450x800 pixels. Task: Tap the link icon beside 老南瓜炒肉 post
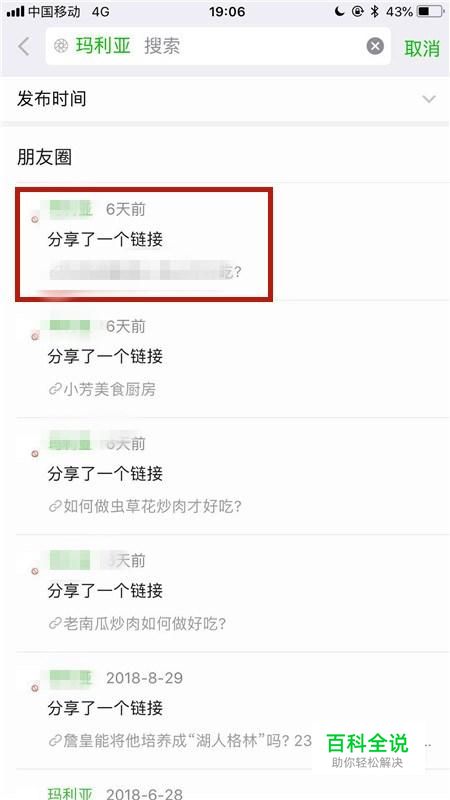(55, 623)
